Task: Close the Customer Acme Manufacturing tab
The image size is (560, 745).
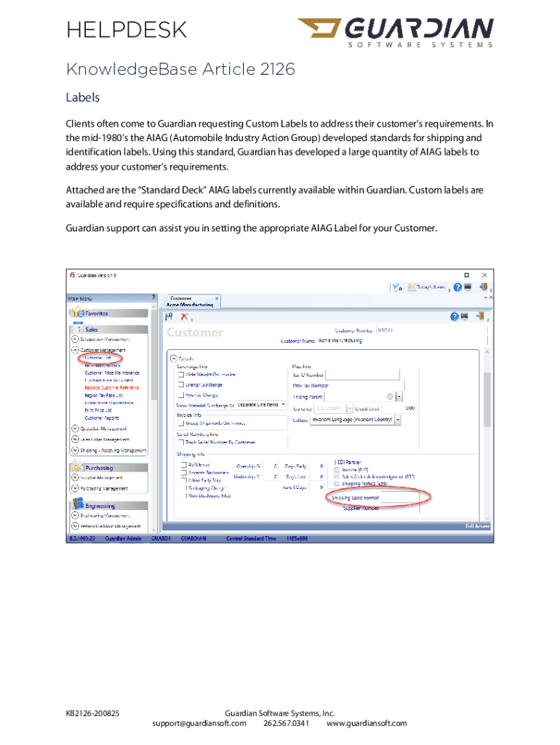Action: (217, 298)
